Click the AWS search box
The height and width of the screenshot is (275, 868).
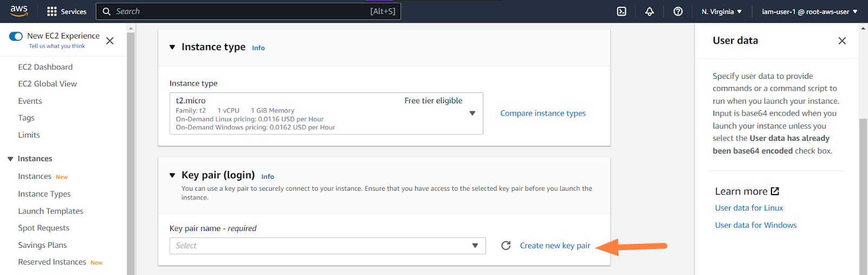(x=248, y=11)
